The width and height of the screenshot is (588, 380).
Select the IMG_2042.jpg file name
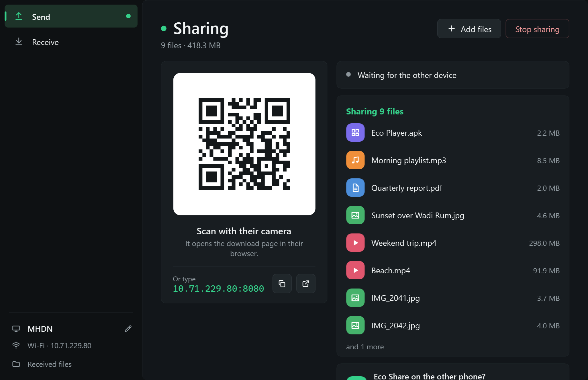point(395,326)
